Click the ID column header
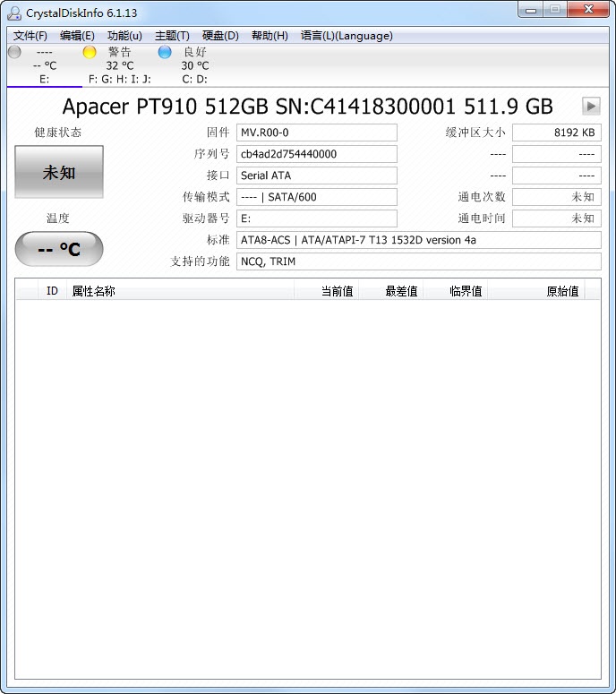The width and height of the screenshot is (616, 694). tap(52, 291)
